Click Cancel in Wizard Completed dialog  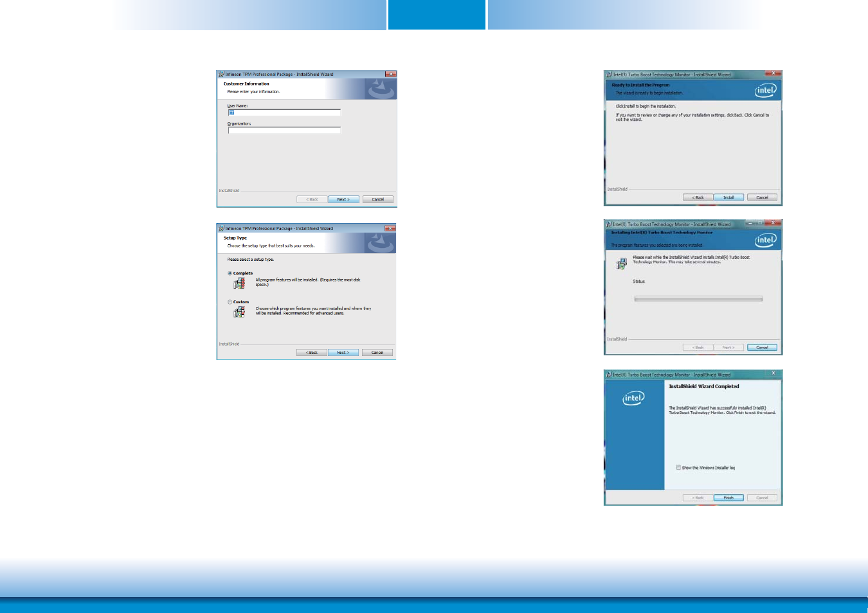[762, 497]
